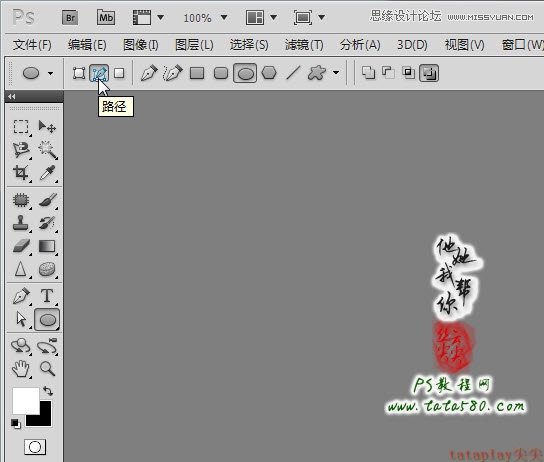Pick Custom Shape in options bar

[x=316, y=73]
